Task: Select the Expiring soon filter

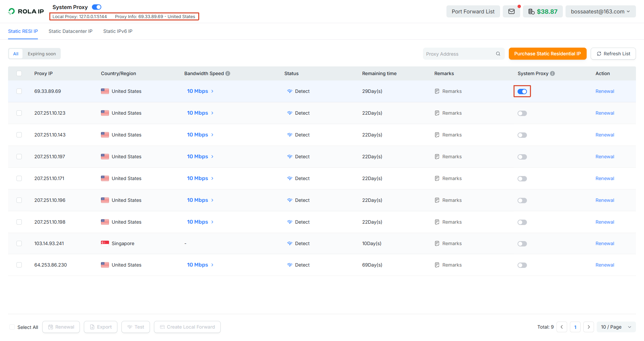Action: (x=42, y=54)
